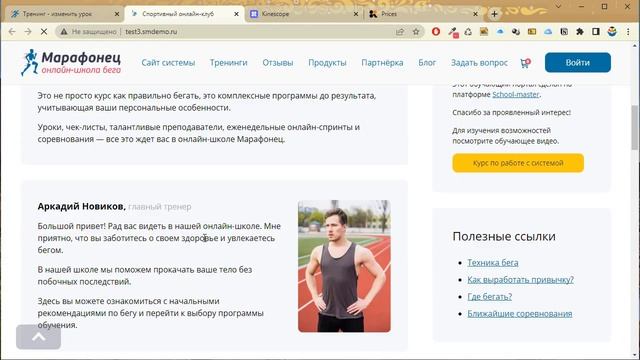Bookmark this page with the star icon
The height and width of the screenshot is (360, 640).
pyautogui.click(x=416, y=31)
